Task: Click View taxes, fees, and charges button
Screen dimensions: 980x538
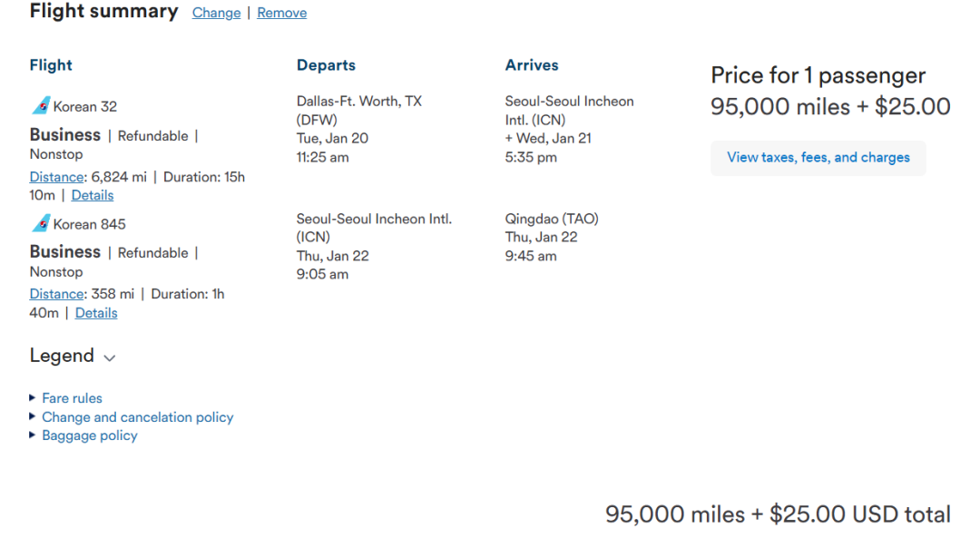Action: pyautogui.click(x=818, y=158)
